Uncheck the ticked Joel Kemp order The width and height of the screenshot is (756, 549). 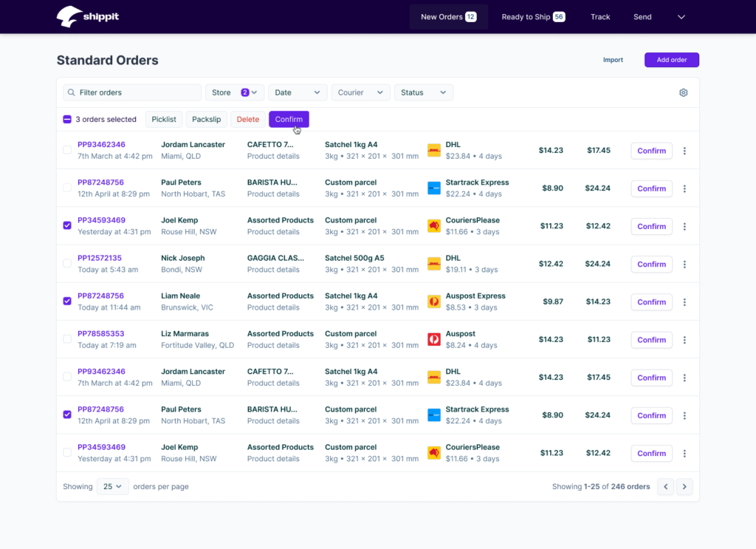point(67,225)
